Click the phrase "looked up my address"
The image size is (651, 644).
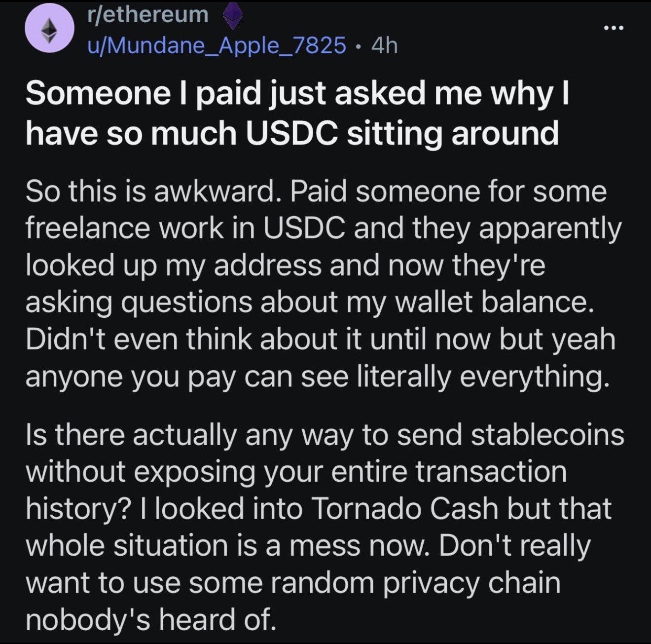tap(160, 265)
